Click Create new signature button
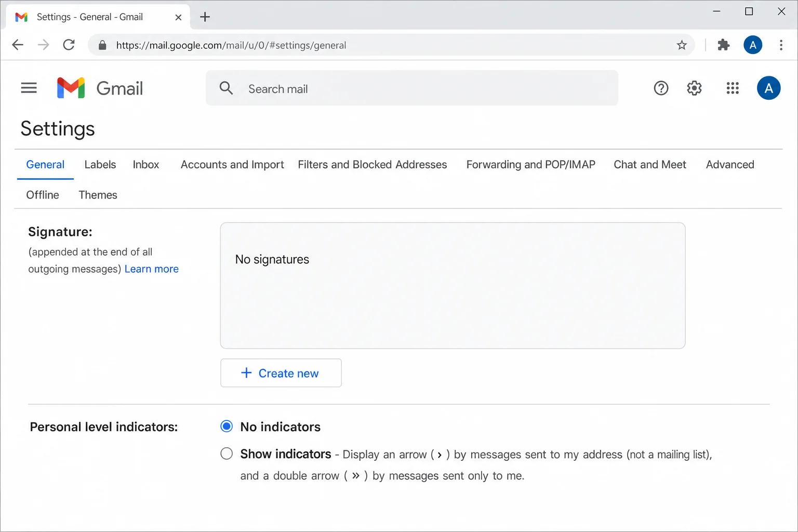The height and width of the screenshot is (532, 798). (x=281, y=373)
